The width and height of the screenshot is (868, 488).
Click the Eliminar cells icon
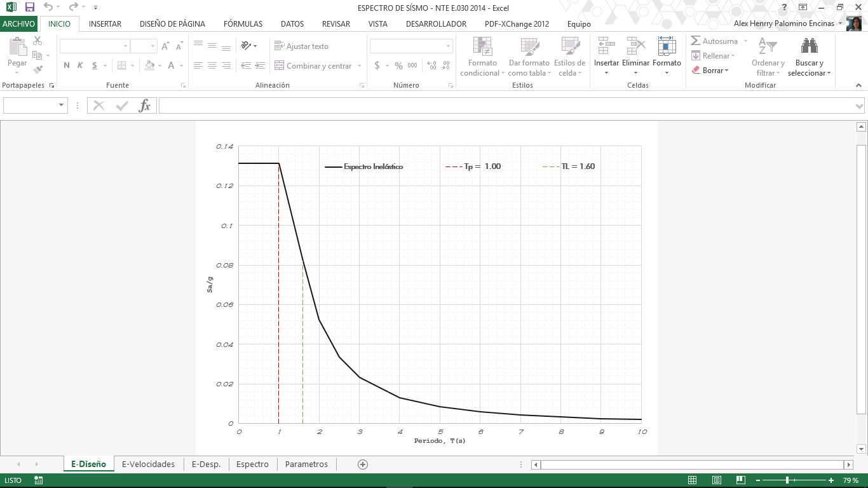click(635, 46)
